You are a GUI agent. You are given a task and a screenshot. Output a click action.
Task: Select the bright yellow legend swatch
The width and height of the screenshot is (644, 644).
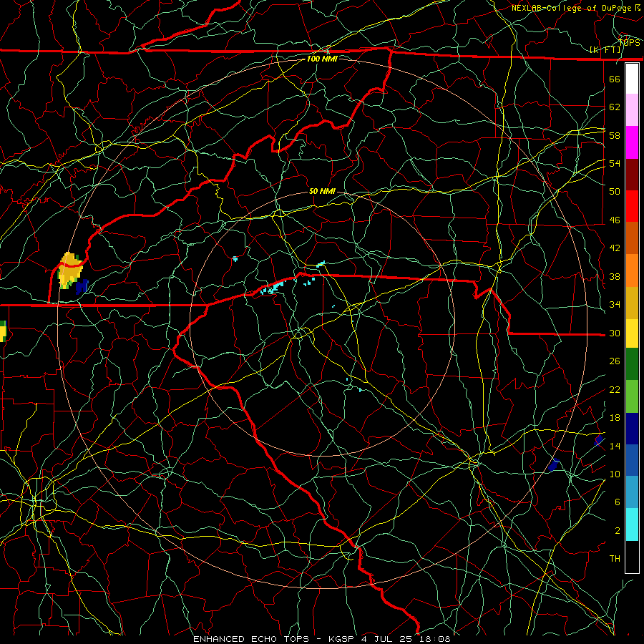pos(632,333)
